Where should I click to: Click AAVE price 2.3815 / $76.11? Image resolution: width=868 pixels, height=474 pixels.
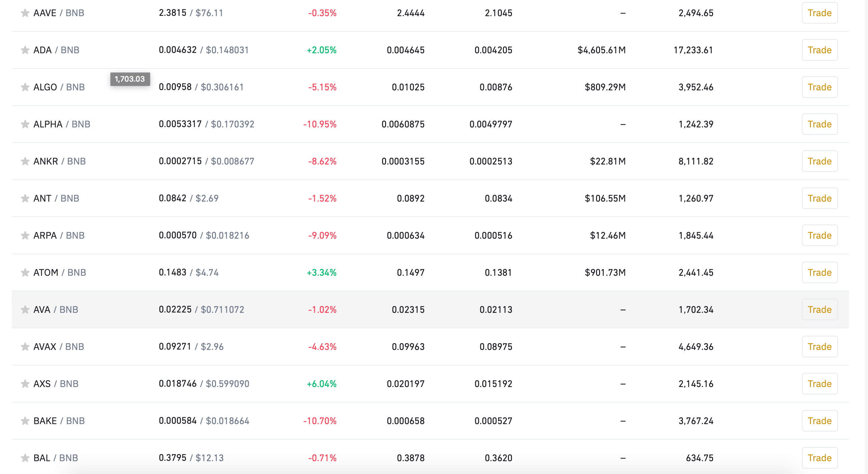coord(191,13)
